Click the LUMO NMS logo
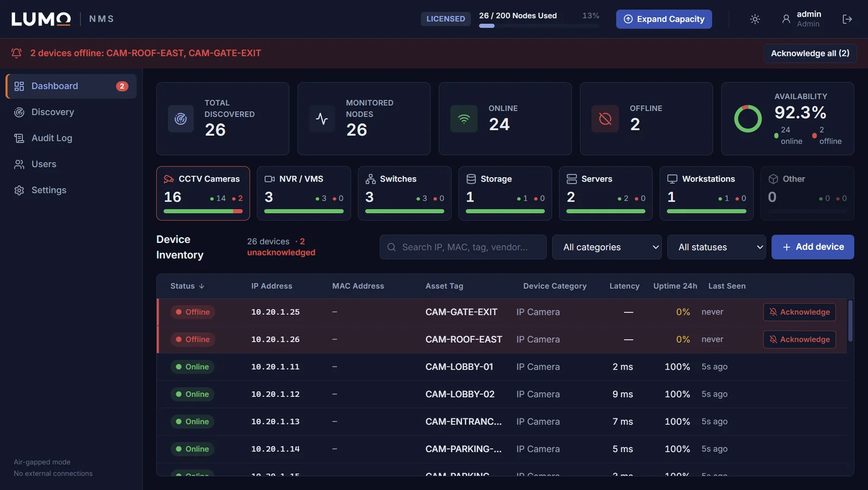 62,19
